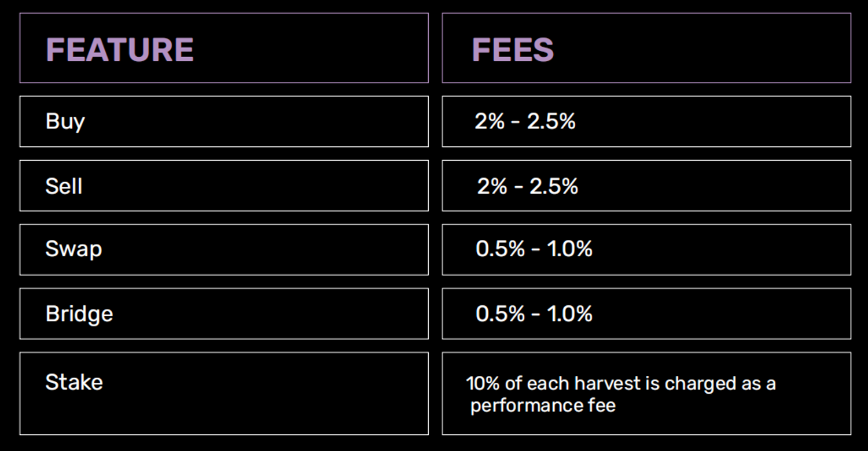Click the word "Buy" label text
Image resolution: width=868 pixels, height=451 pixels.
click(x=65, y=121)
